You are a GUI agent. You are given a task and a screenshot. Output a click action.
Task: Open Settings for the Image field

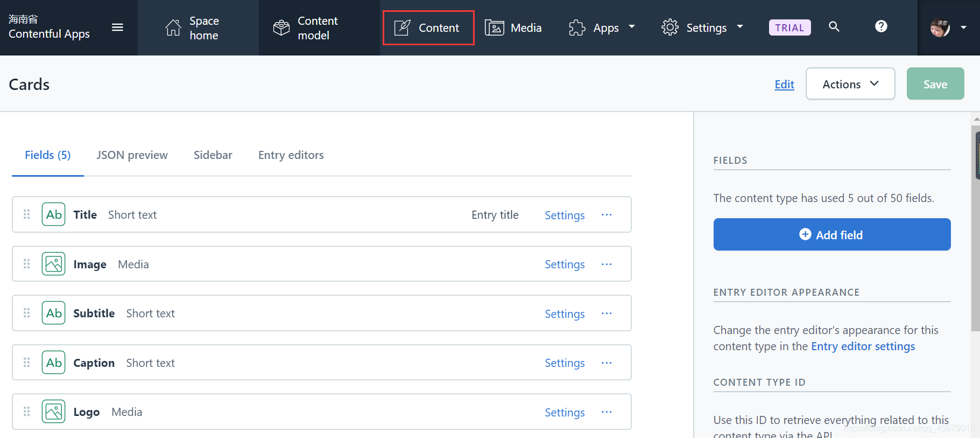(x=565, y=265)
